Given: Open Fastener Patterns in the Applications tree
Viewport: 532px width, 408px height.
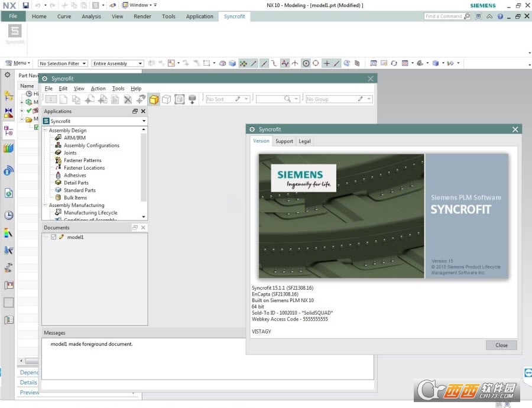Looking at the screenshot, I should point(82,160).
